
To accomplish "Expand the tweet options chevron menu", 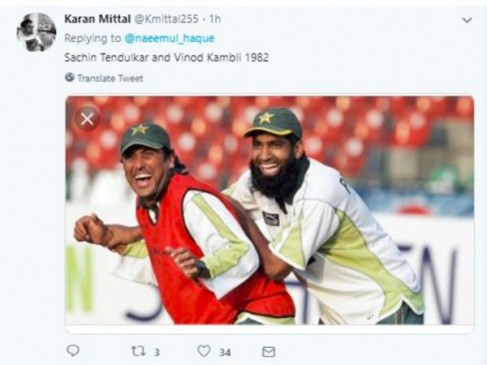I will tap(467, 20).
